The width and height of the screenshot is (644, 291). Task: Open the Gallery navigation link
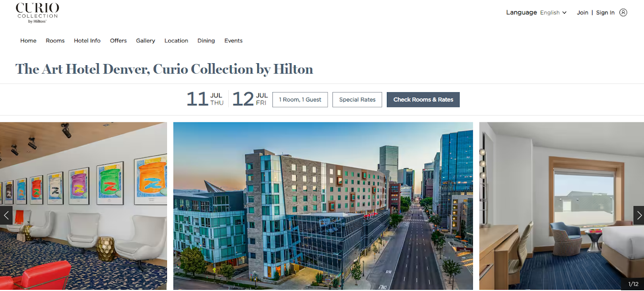point(145,41)
